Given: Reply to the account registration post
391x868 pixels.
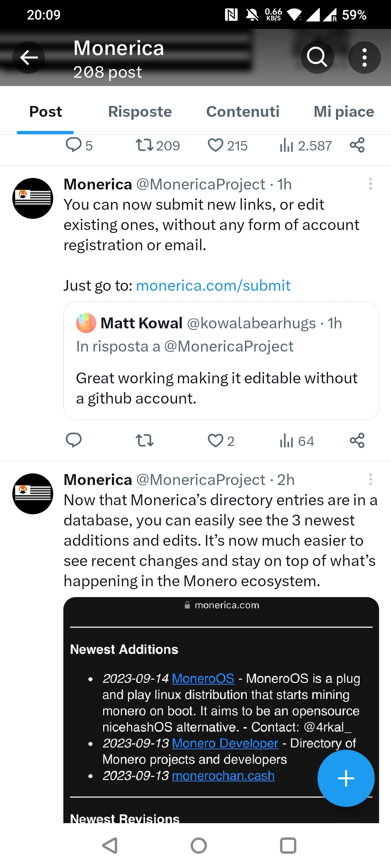Looking at the screenshot, I should [x=73, y=441].
